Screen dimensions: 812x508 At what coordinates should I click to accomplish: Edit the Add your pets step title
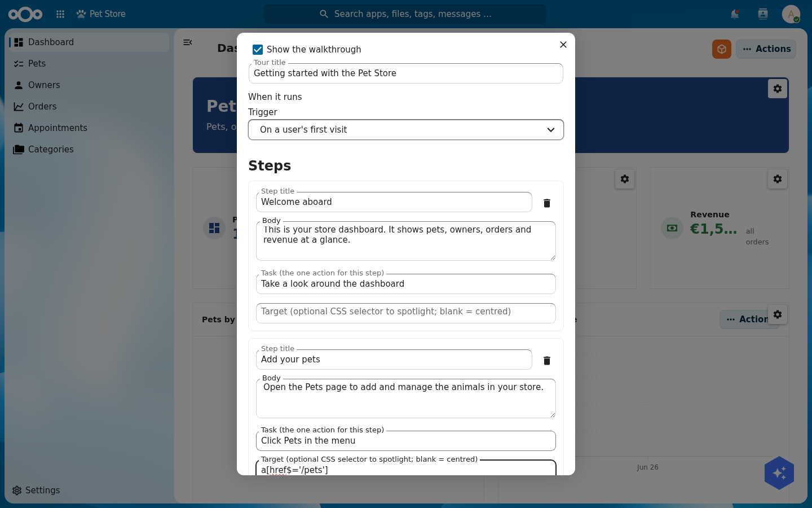[x=394, y=360]
